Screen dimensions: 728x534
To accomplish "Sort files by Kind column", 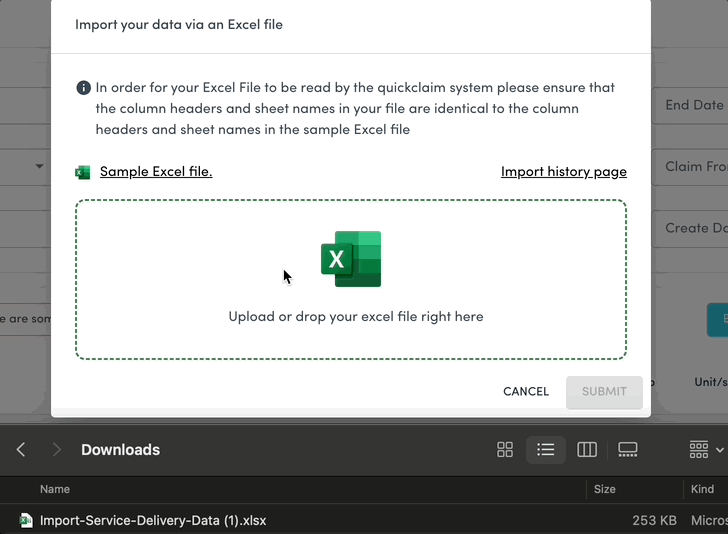I will pyautogui.click(x=702, y=489).
